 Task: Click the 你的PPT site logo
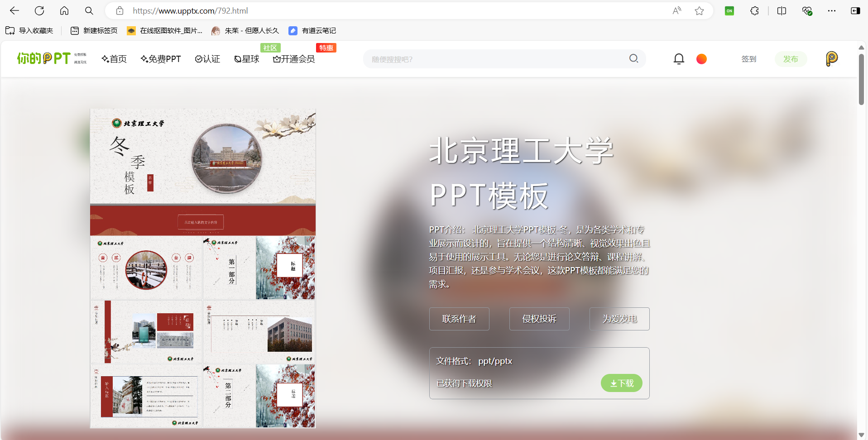tap(52, 58)
